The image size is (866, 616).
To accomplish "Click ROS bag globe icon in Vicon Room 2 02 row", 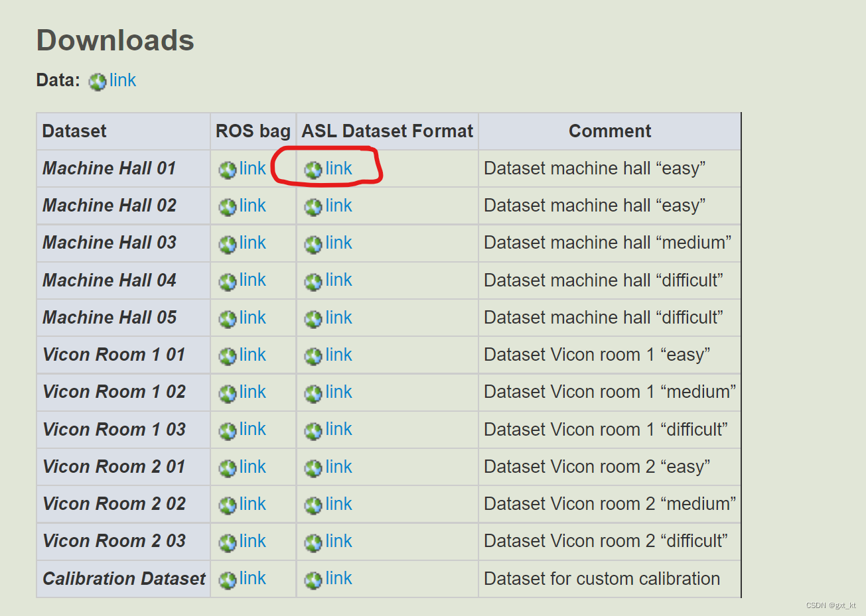I will [228, 506].
